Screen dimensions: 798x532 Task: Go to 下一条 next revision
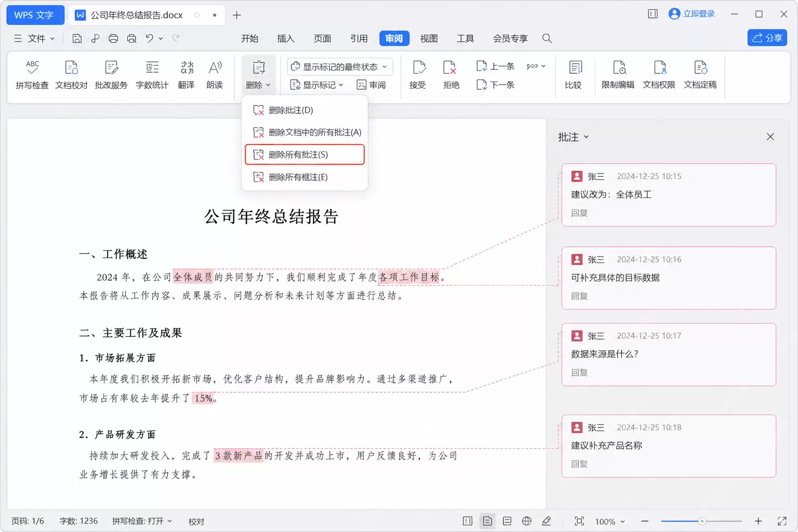click(x=496, y=85)
